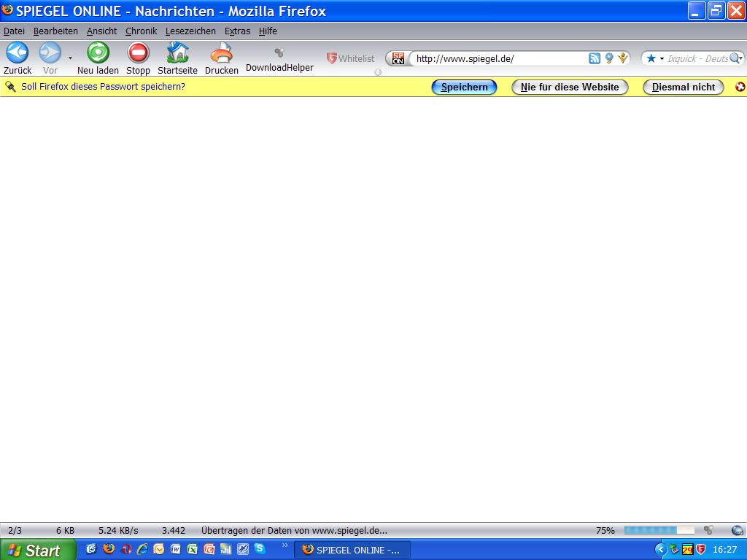Open the Hilfe menu
The image size is (747, 560).
click(268, 31)
